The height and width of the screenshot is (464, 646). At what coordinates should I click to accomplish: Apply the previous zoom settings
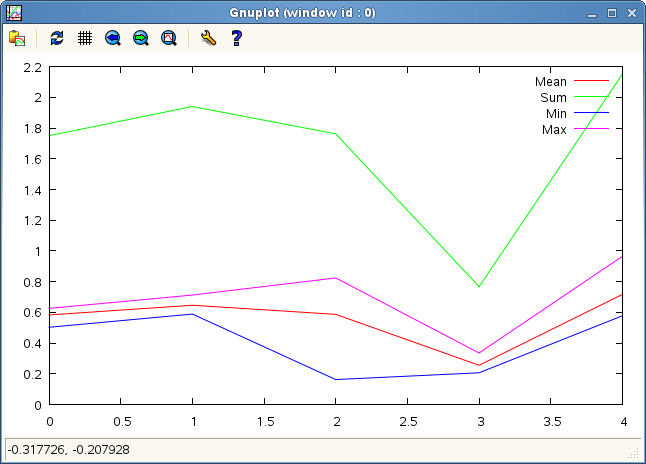tap(113, 38)
